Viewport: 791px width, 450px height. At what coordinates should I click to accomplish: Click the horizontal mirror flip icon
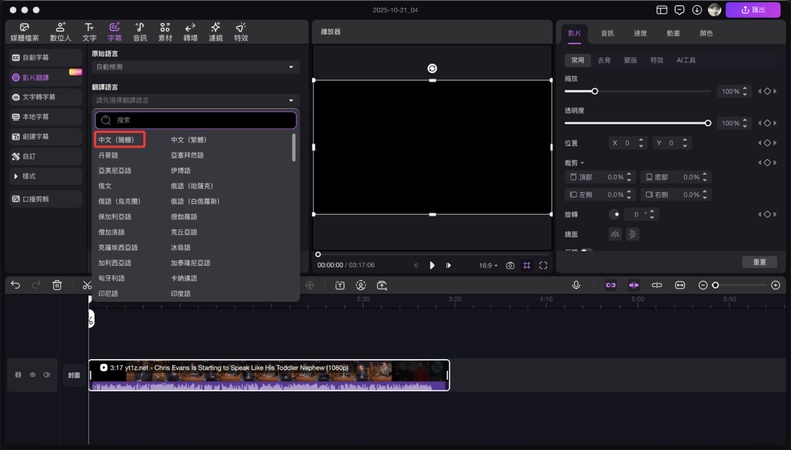[x=615, y=233]
